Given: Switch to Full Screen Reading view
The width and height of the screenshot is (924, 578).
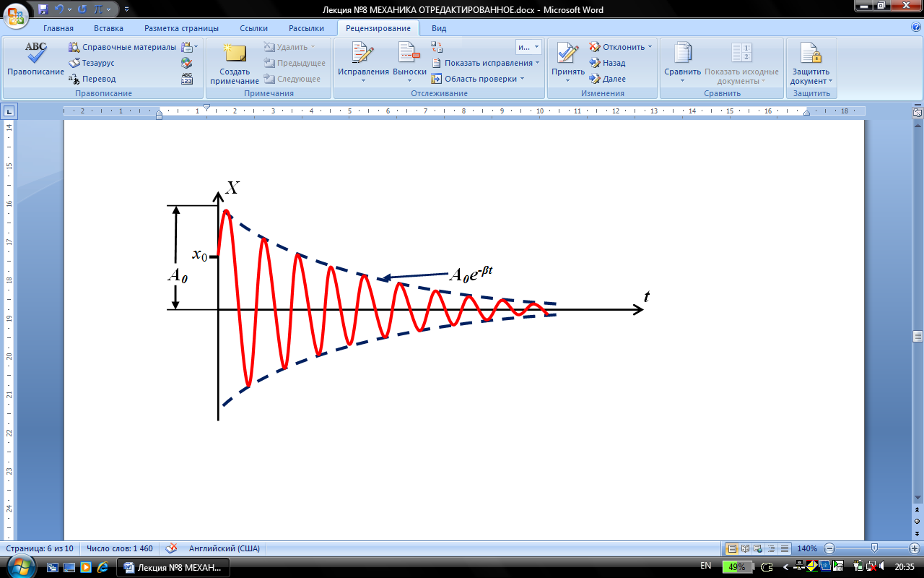Looking at the screenshot, I should point(746,548).
